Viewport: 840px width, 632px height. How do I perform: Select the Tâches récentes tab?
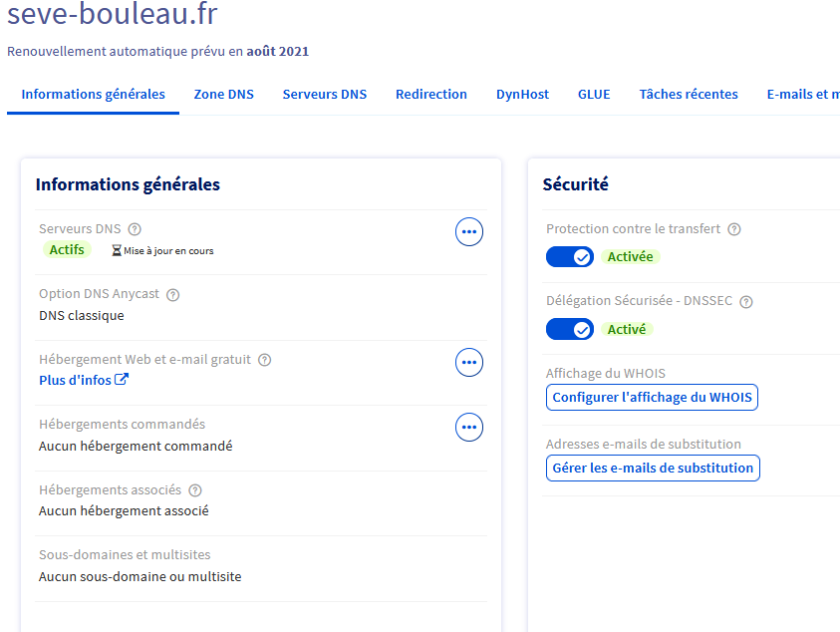(x=688, y=95)
